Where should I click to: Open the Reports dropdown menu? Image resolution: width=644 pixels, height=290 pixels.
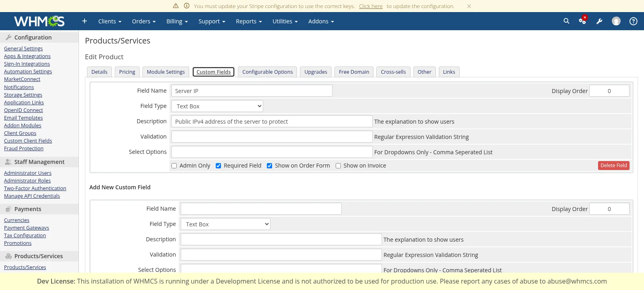(x=249, y=21)
